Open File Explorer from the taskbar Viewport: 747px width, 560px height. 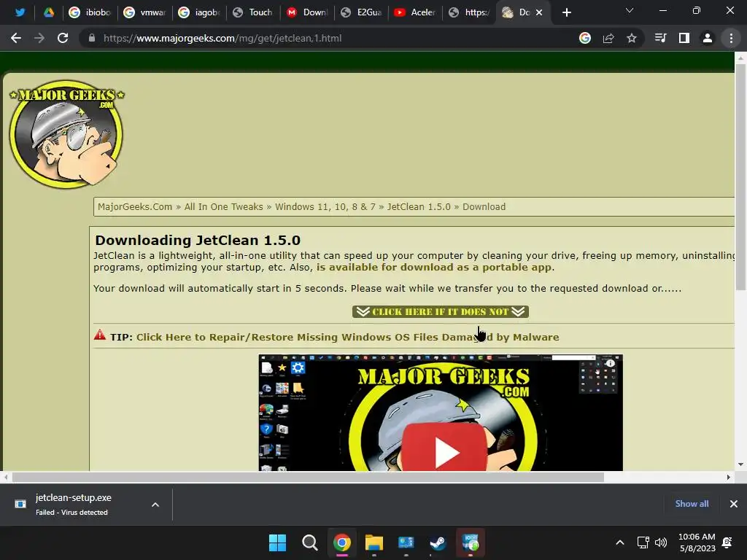374,542
